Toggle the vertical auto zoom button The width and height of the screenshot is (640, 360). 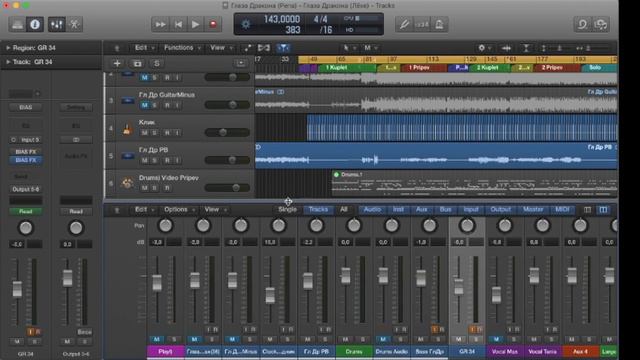tap(526, 48)
